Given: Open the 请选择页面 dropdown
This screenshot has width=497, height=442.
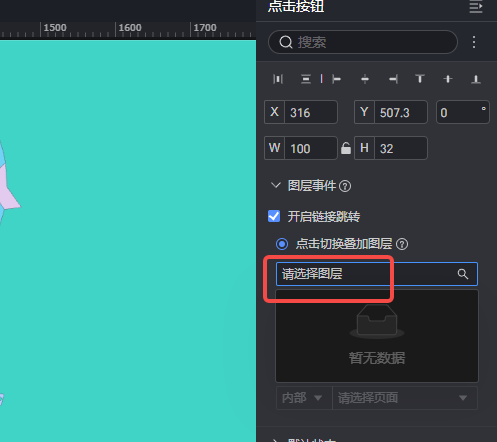Looking at the screenshot, I should click(x=405, y=398).
